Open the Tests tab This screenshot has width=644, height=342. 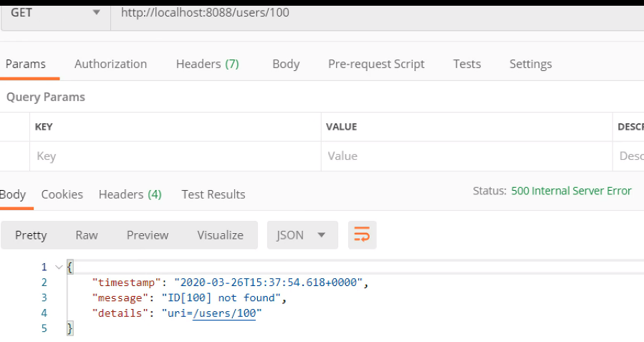tap(467, 64)
